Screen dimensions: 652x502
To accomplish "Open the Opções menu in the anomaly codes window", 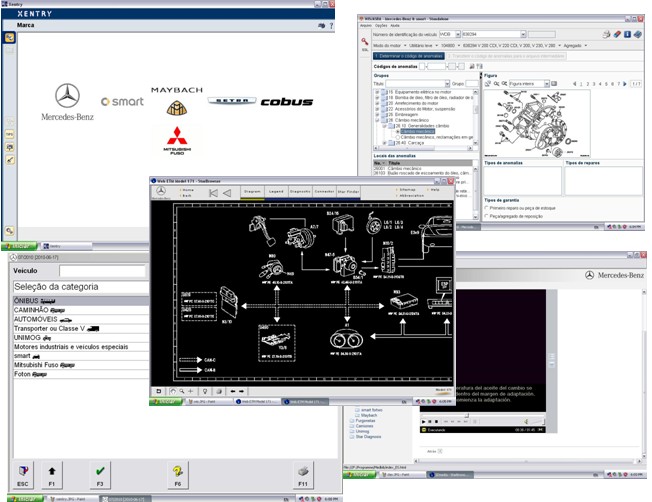I will click(381, 26).
